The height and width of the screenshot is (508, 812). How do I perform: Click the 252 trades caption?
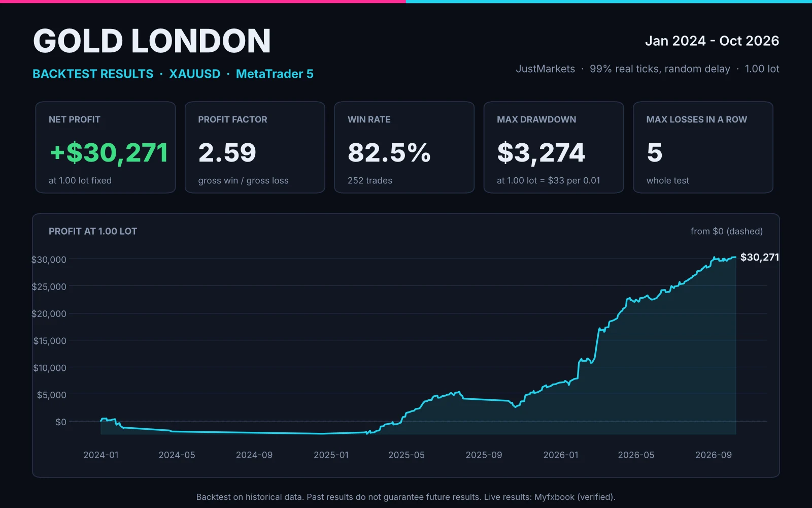[370, 181]
